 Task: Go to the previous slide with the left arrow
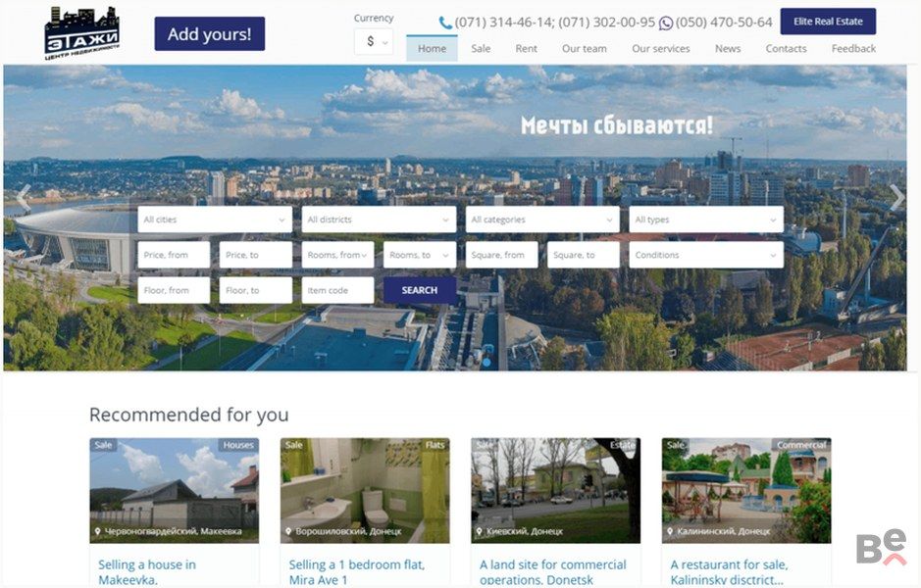click(x=23, y=198)
